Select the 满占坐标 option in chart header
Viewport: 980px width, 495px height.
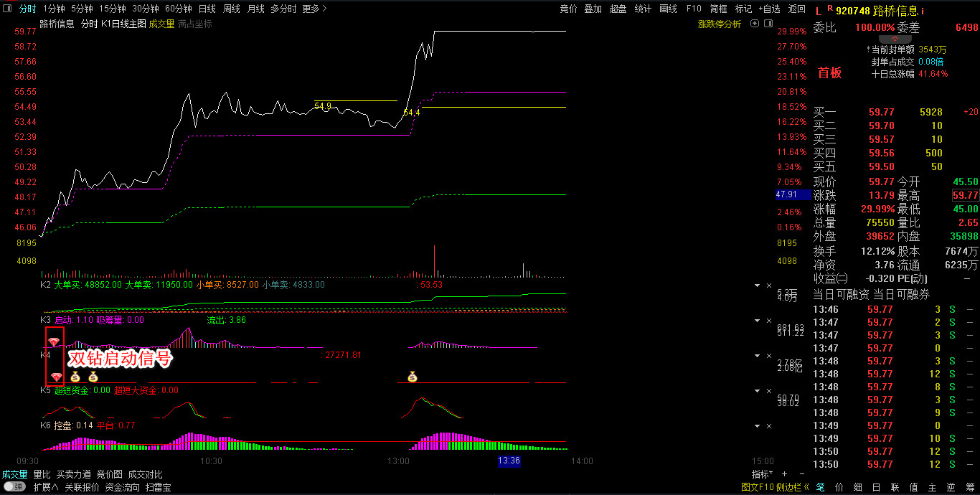click(195, 24)
